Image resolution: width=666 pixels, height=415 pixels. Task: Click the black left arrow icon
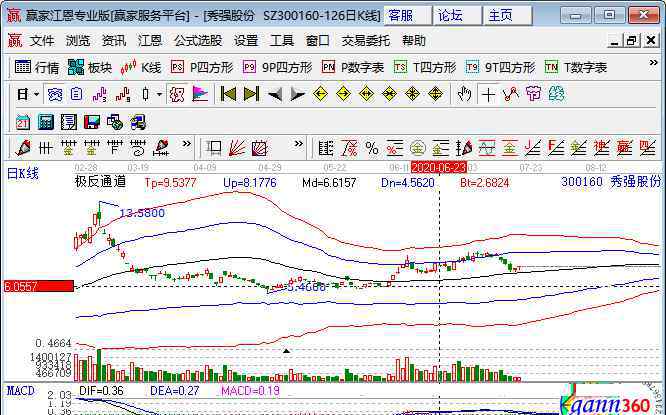tap(274, 94)
